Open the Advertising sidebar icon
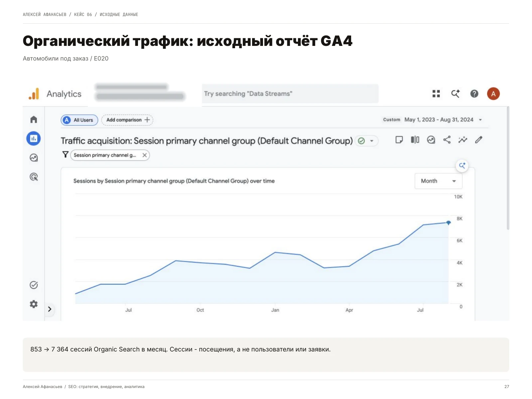532x399 pixels. click(34, 177)
